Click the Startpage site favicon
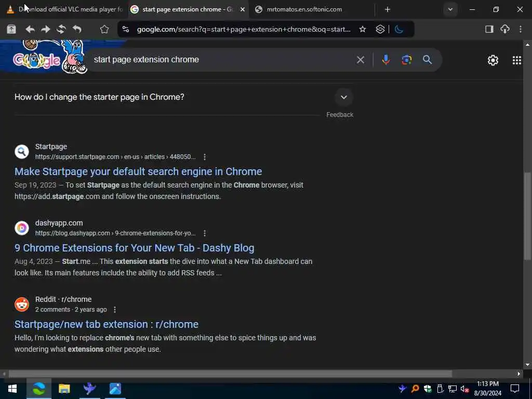 click(22, 152)
